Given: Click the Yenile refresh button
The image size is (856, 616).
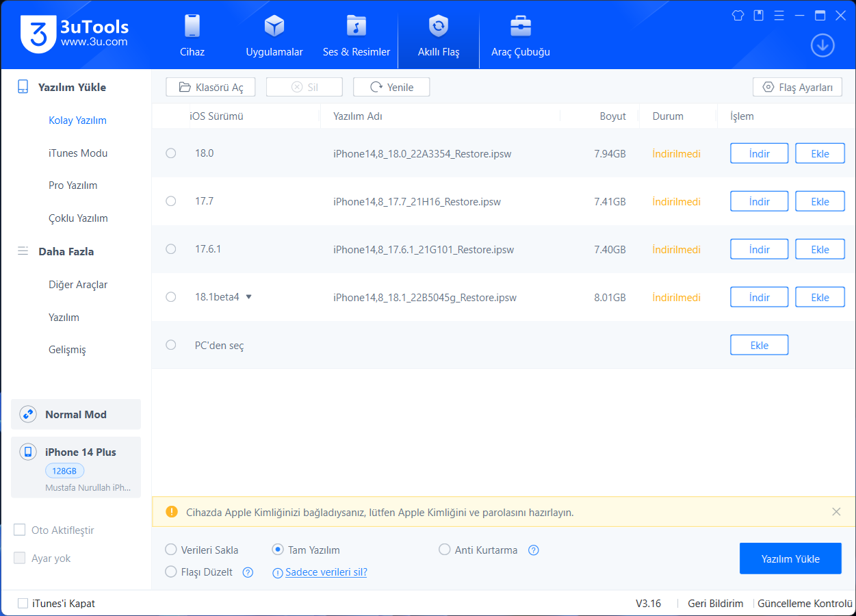Looking at the screenshot, I should [x=391, y=87].
